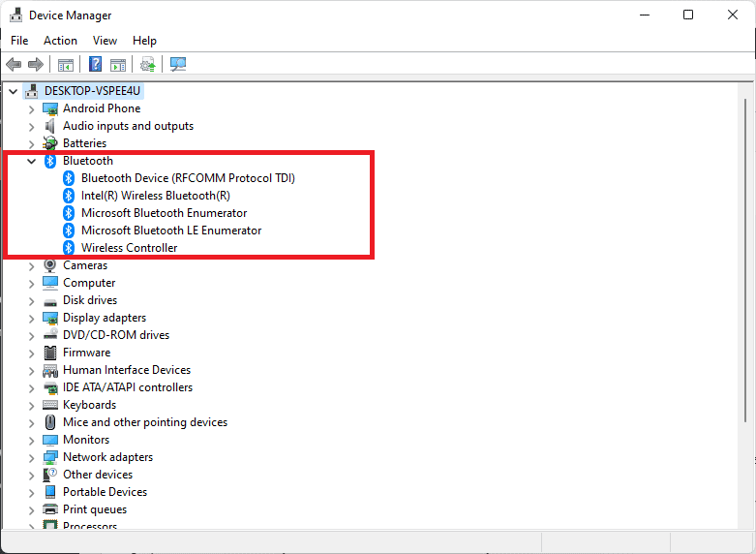This screenshot has width=756, height=554.
Task: Click the Forward arrow toolbar icon
Action: 36,64
